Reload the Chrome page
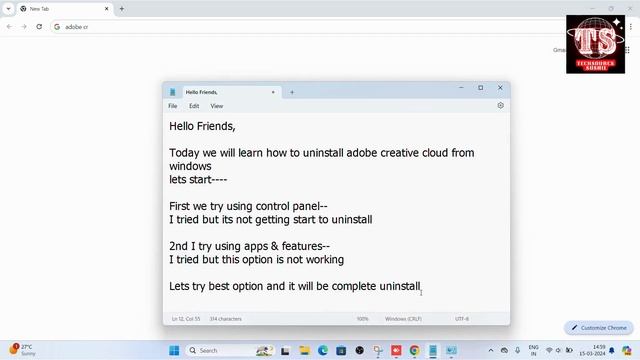Screen dimensions: 640x360 (x=39, y=27)
